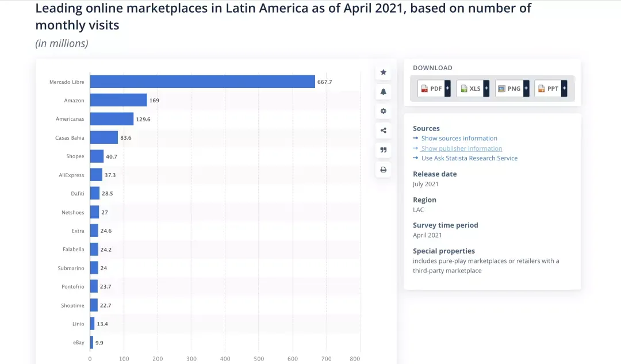Click the 'Special properties' heading

point(444,251)
